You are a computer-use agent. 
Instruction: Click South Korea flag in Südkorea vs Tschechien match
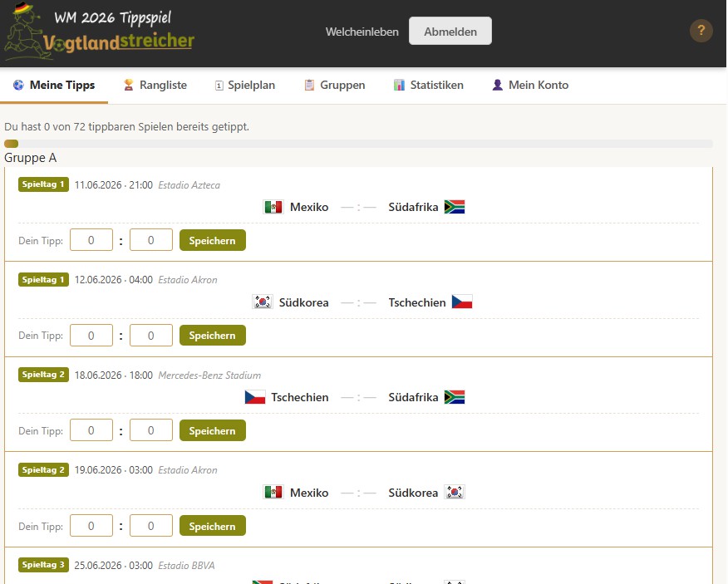point(263,302)
